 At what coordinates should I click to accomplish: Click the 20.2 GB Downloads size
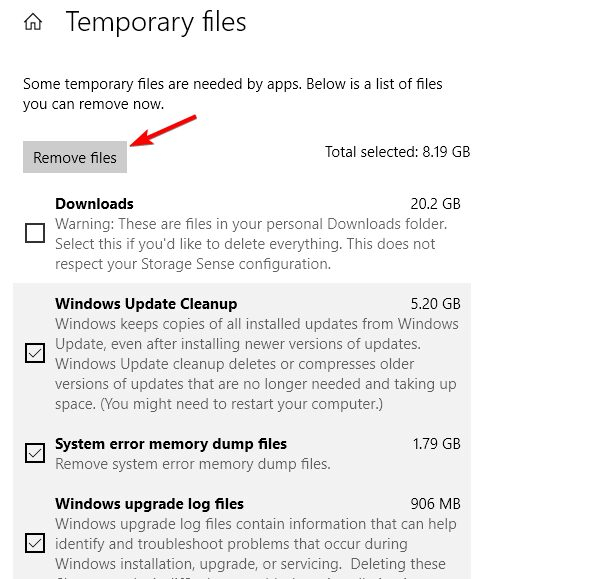tap(435, 204)
